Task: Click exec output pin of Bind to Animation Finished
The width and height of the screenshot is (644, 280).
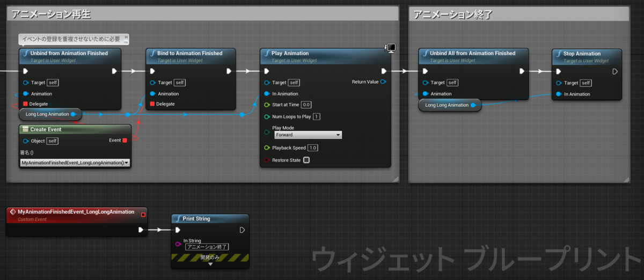Action: (x=229, y=71)
